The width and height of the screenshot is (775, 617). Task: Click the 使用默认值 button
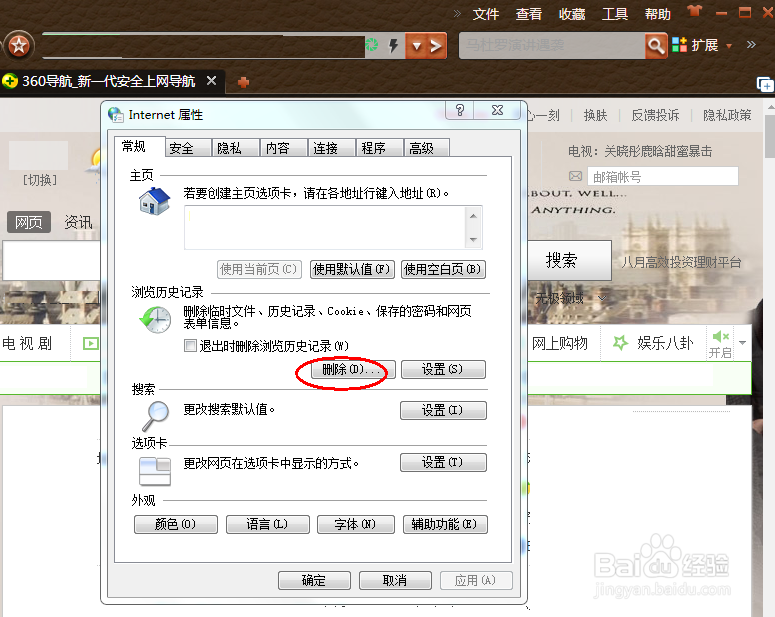coord(352,269)
